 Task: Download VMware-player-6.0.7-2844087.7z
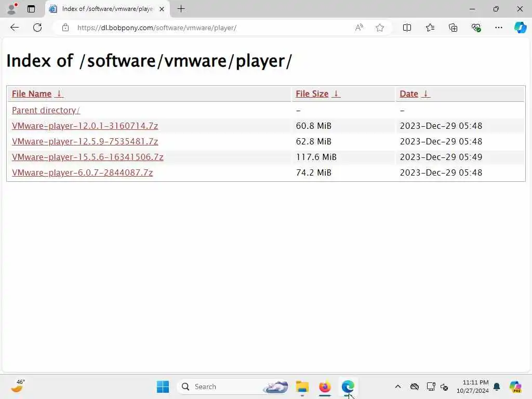(83, 172)
